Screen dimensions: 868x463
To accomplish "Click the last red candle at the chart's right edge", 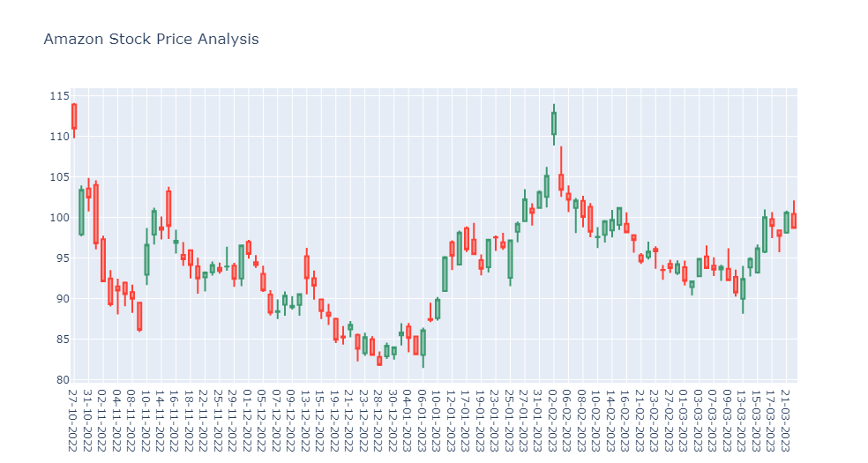I will 793,220.
